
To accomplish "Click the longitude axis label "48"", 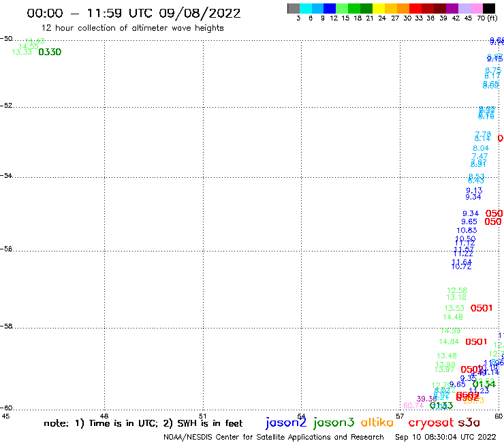I will 104,416.
